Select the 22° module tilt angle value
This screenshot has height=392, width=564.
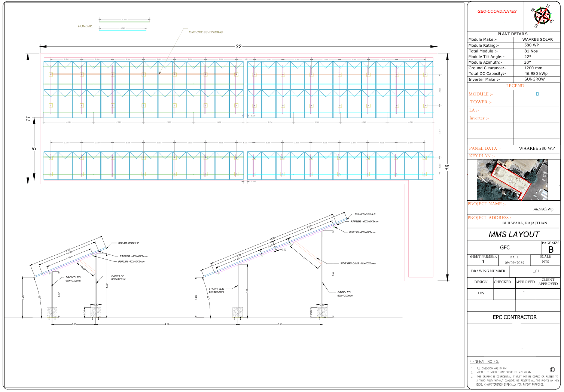528,57
